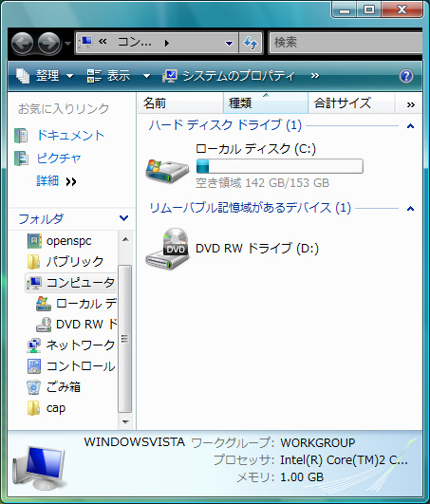Viewport: 430px width, 504px height.
Task: Expand breadcrumb arrow after コン...
Action: click(x=166, y=43)
